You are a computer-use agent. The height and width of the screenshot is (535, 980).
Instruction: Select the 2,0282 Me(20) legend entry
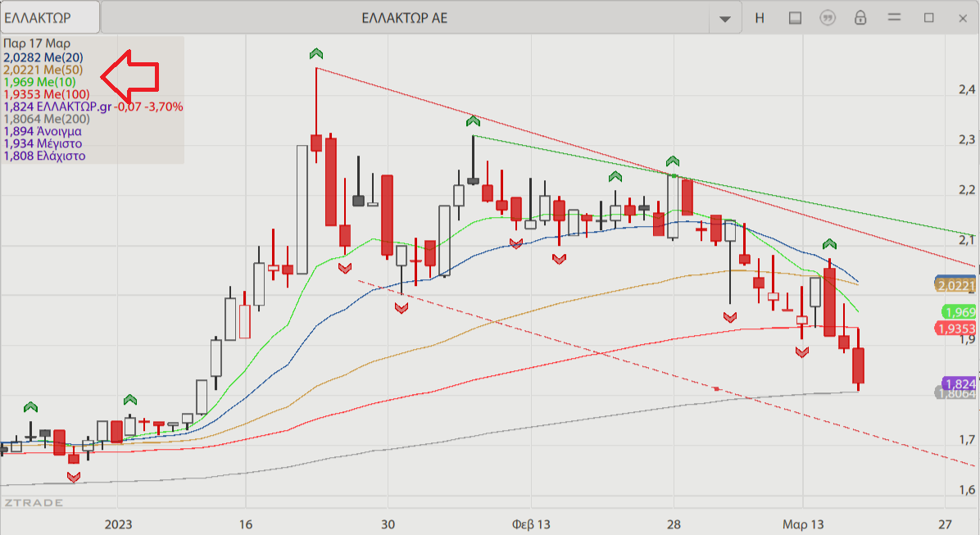click(x=43, y=57)
